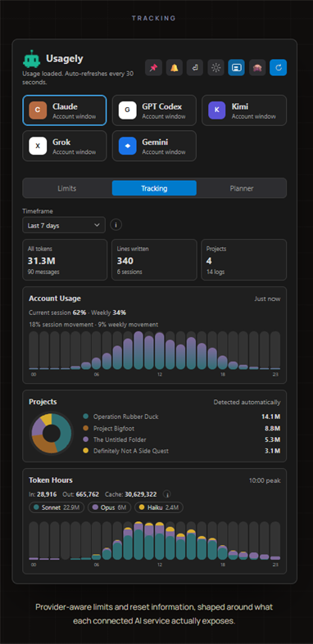The height and width of the screenshot is (644, 313).
Task: Select the Gemini provider card
Action: (x=154, y=146)
